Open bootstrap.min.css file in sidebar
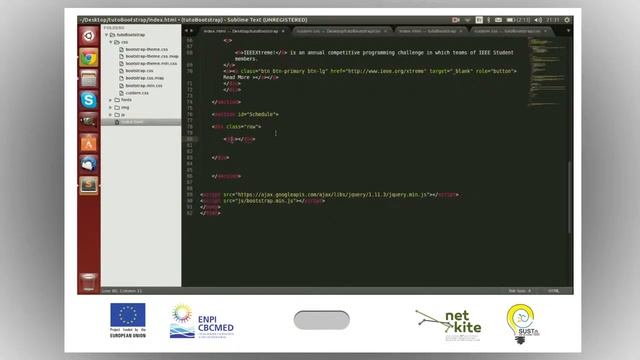 (143, 86)
